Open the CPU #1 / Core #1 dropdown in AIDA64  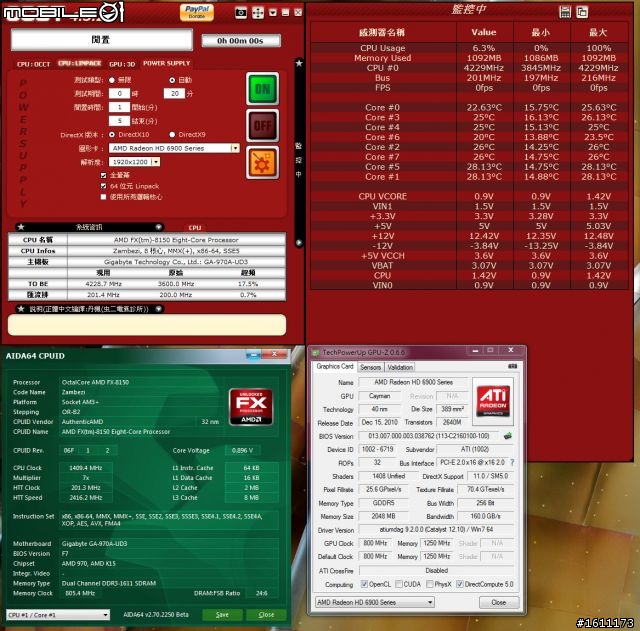tap(58, 615)
